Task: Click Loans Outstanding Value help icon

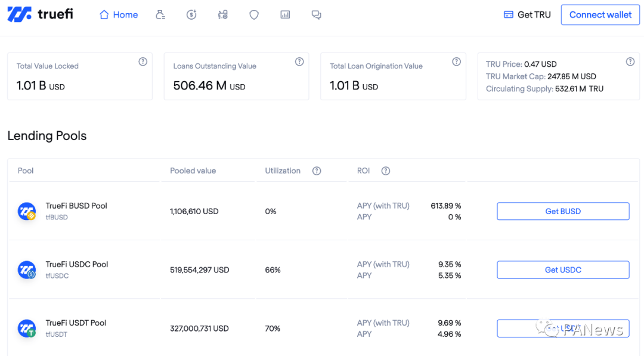Action: (299, 61)
